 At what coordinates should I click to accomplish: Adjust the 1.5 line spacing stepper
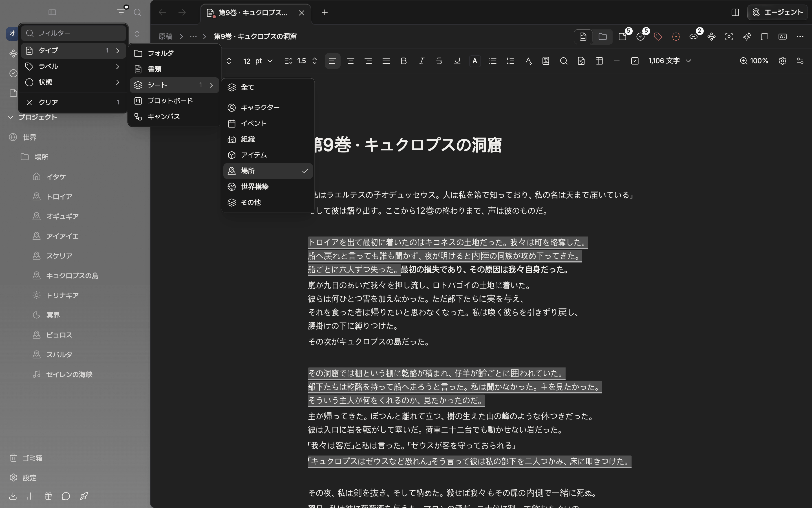(x=314, y=61)
